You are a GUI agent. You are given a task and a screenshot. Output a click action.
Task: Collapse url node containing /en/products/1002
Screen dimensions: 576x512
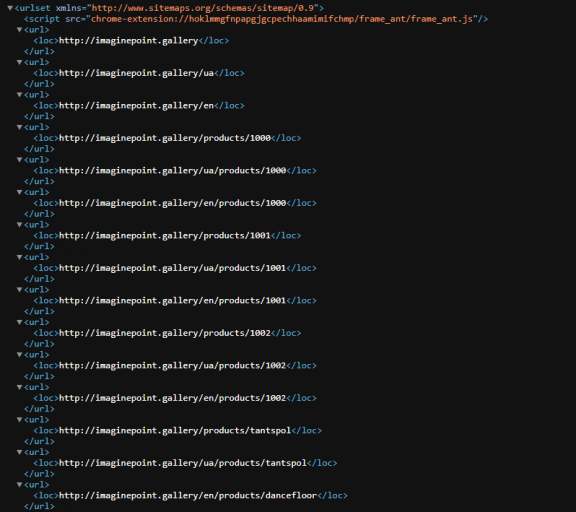(20, 387)
